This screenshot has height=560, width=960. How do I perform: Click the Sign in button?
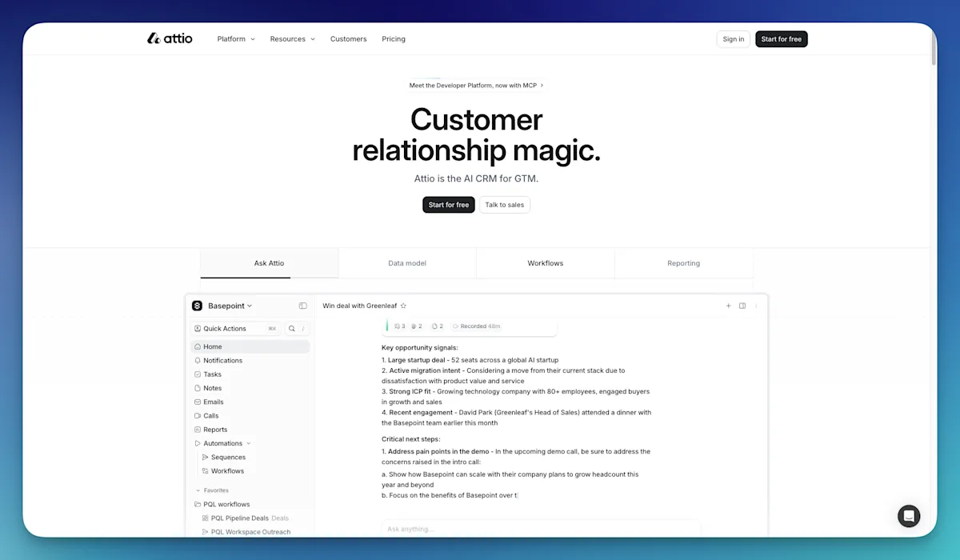[x=734, y=39]
